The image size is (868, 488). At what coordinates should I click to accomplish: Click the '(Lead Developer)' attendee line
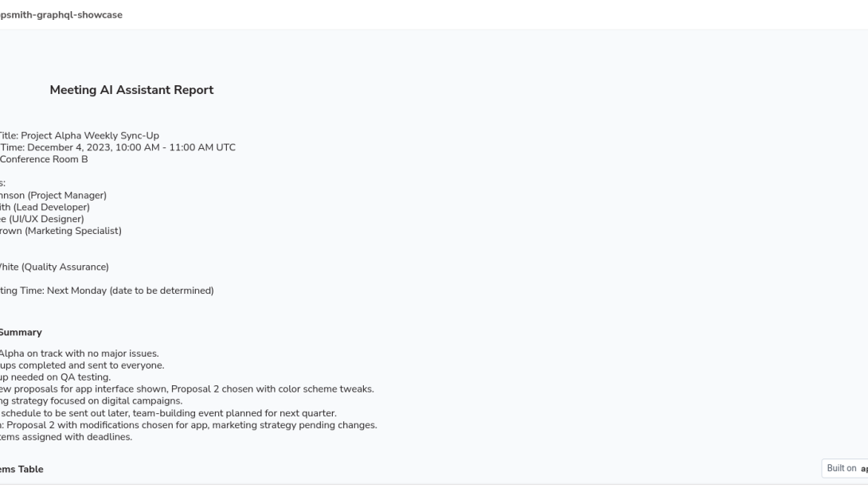coord(45,207)
